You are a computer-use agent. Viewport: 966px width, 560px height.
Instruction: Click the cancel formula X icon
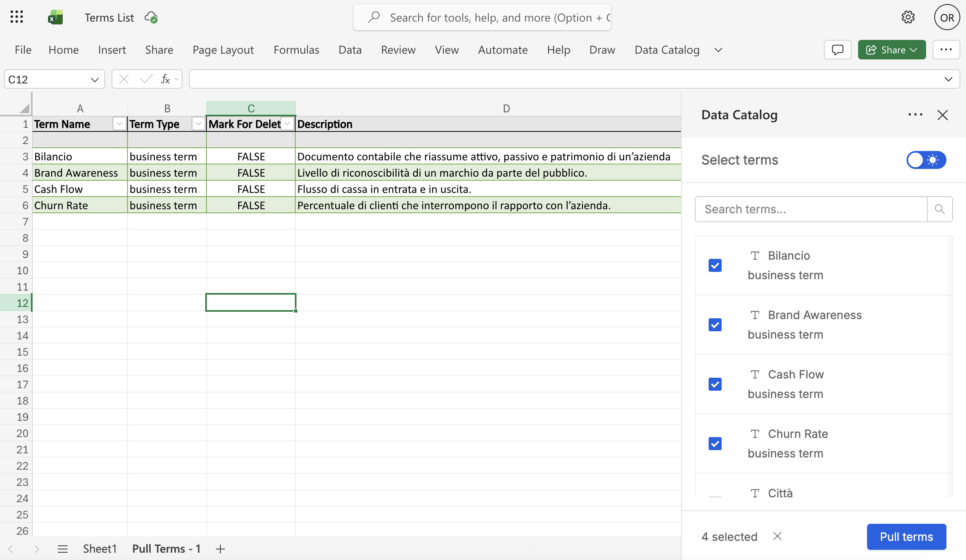coord(124,79)
